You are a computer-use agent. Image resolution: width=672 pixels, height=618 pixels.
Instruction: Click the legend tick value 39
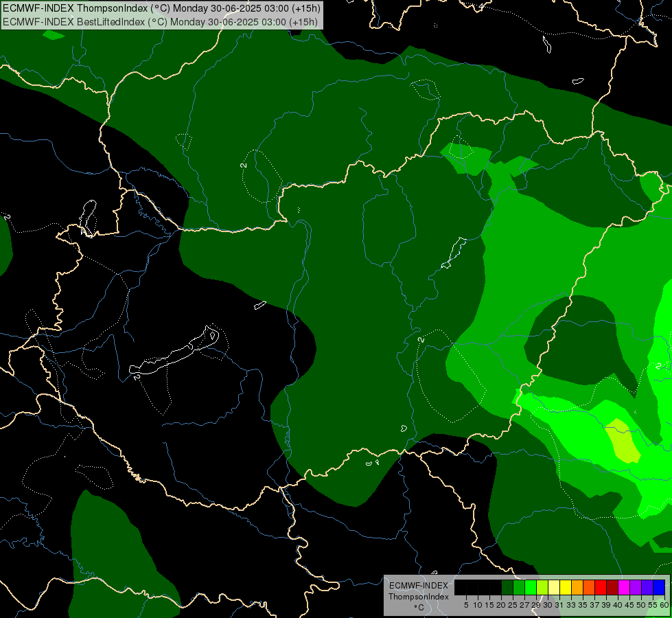[606, 605]
